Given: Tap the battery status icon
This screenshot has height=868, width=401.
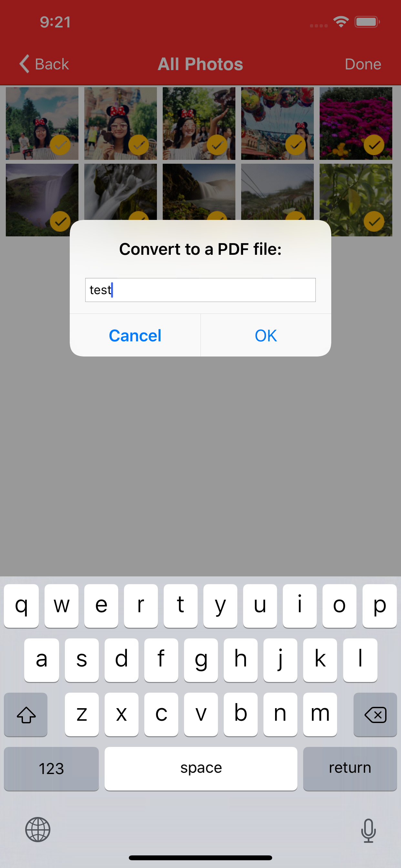Looking at the screenshot, I should (367, 22).
